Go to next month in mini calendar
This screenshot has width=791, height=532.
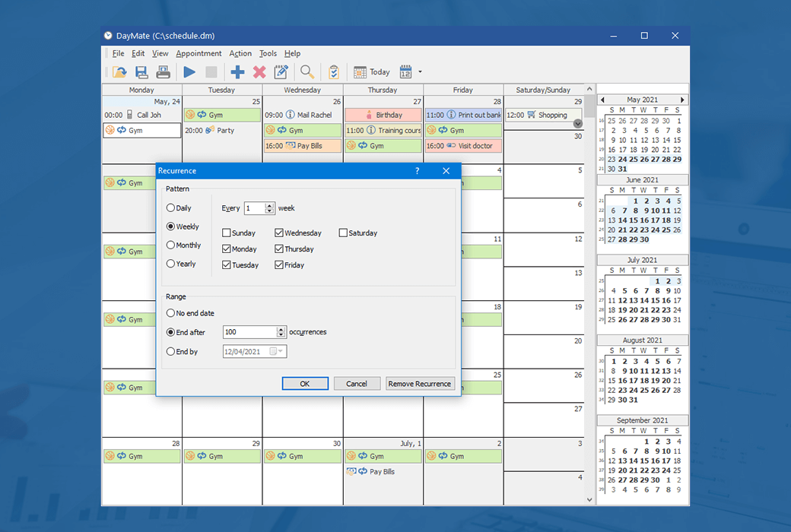682,100
